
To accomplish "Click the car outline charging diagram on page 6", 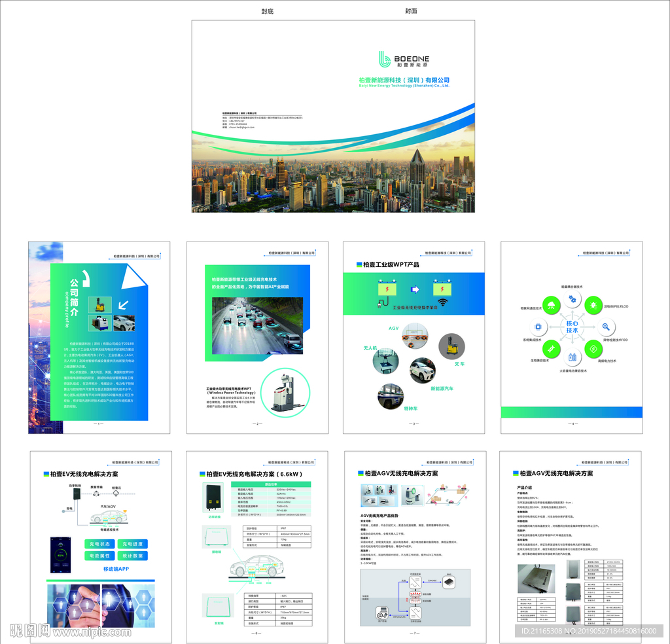I will [256, 568].
